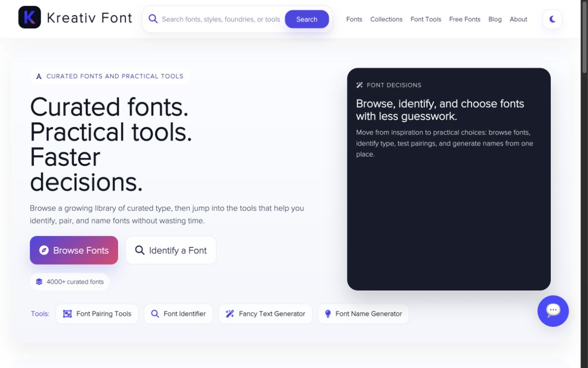
Task: Open the Font Identifier tool chip
Action: click(178, 313)
